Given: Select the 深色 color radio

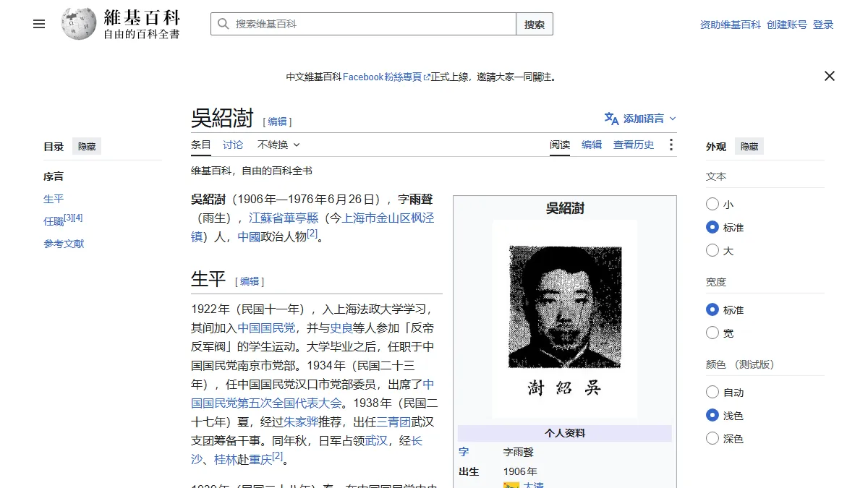Looking at the screenshot, I should 712,439.
